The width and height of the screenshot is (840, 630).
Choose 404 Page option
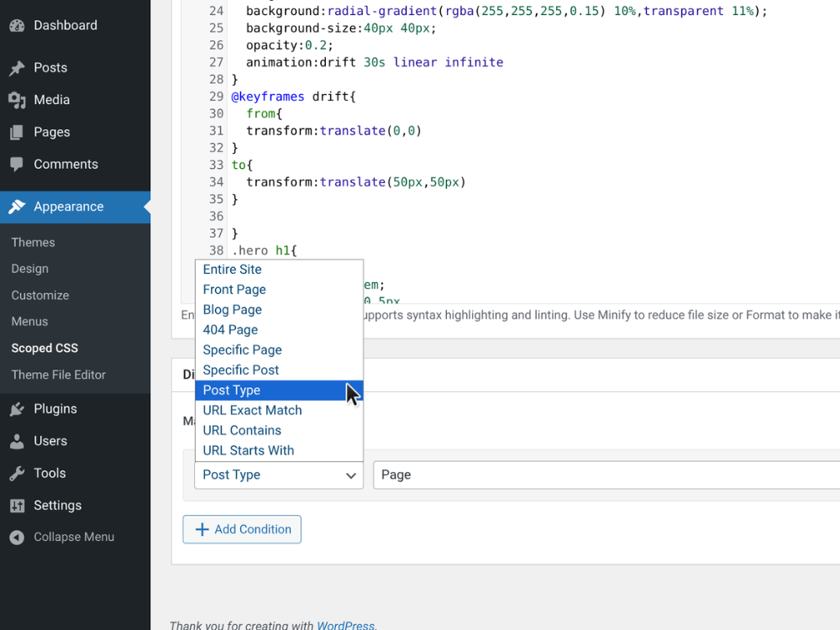pyautogui.click(x=279, y=330)
